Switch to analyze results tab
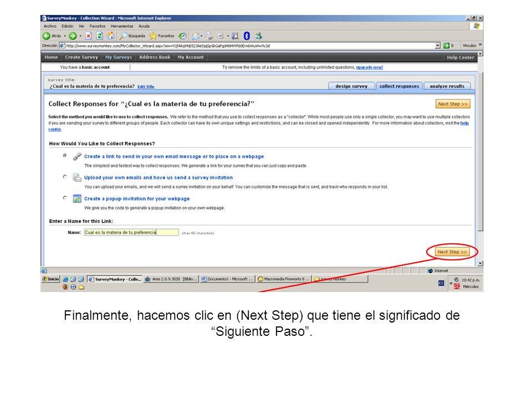The image size is (532, 399). coord(447,86)
